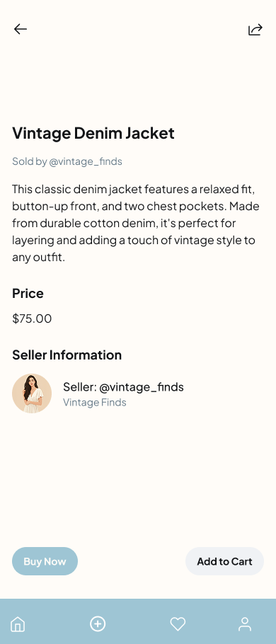Image resolution: width=276 pixels, height=644 pixels.
Task: Click the Seller Information heading
Action: click(x=67, y=355)
